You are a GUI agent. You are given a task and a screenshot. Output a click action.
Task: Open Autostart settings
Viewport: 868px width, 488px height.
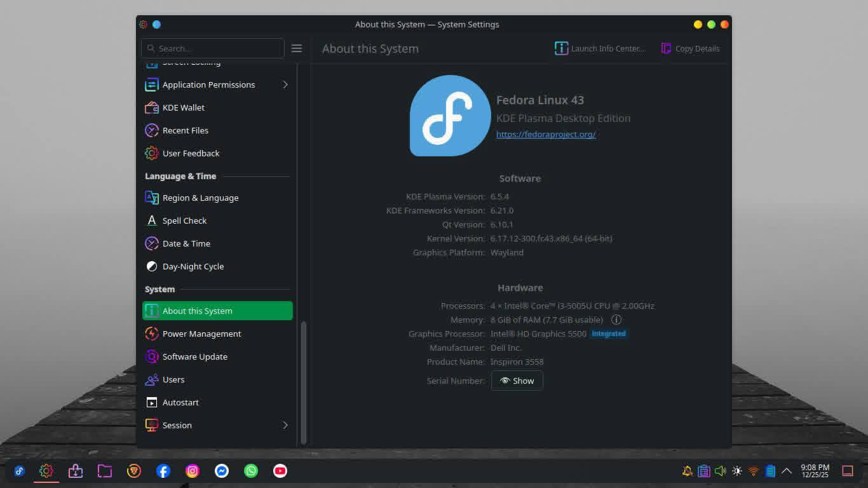coord(217,402)
